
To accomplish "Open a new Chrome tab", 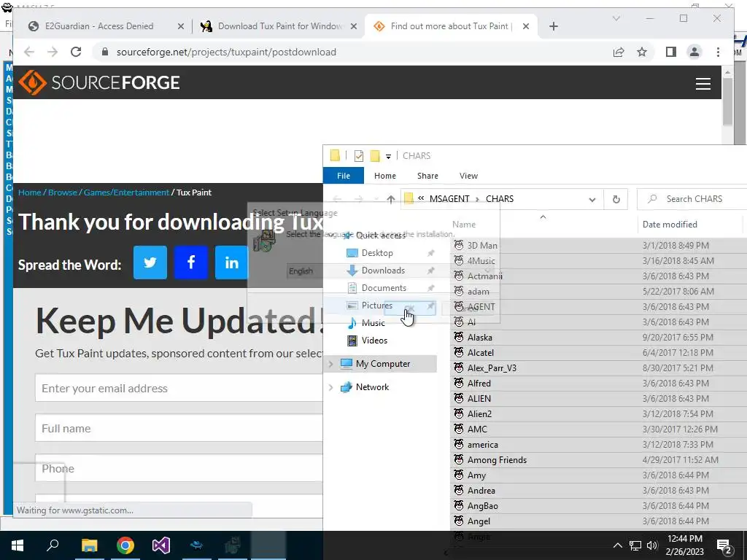I will coord(553,26).
